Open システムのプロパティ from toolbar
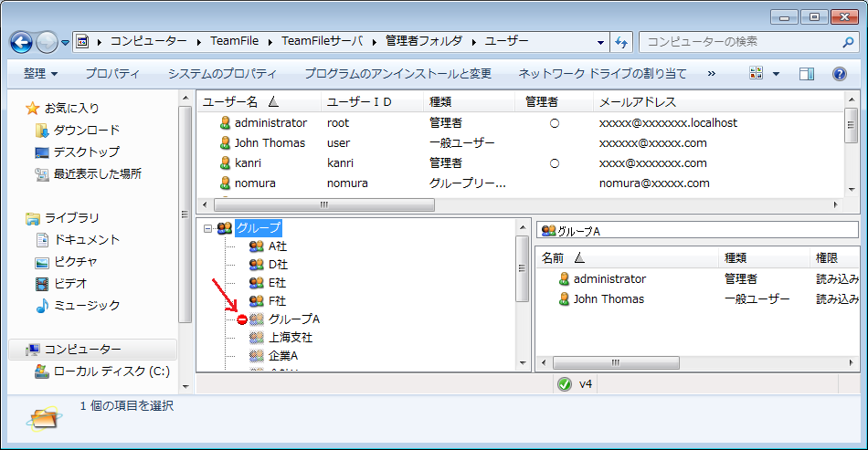Viewport: 868px width, 450px height. click(222, 74)
